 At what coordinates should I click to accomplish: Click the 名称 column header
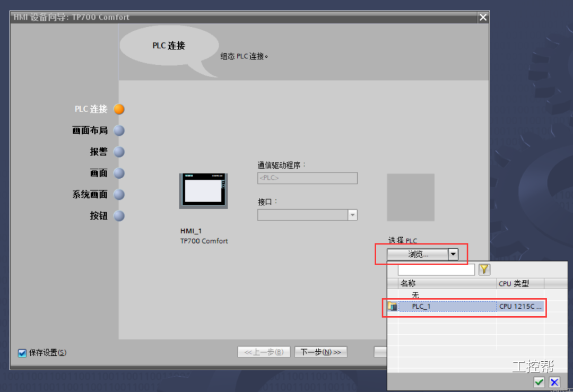(447, 283)
